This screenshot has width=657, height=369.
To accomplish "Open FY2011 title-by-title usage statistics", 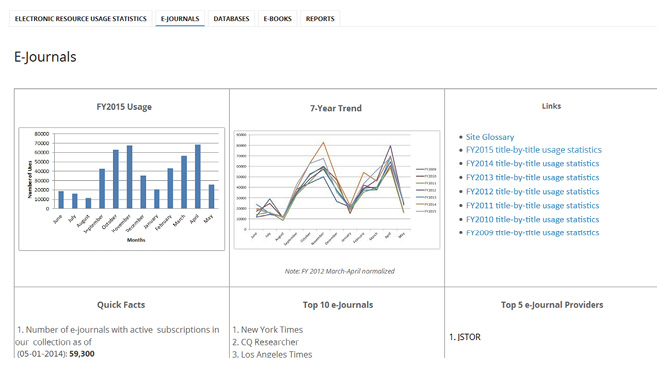I will tap(533, 205).
